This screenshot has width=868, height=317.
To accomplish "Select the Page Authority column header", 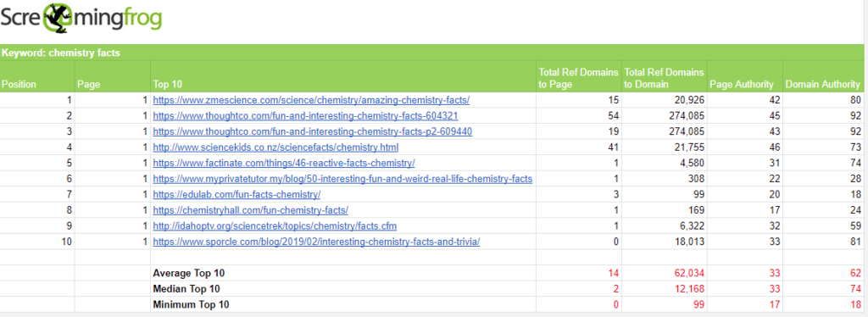I will 745,76.
